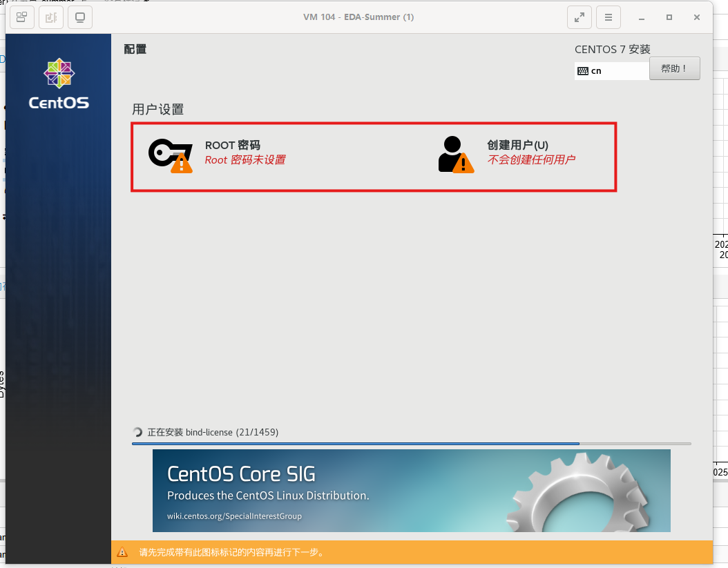
Task: Open the cn keyboard layout selector
Action: tap(611, 70)
